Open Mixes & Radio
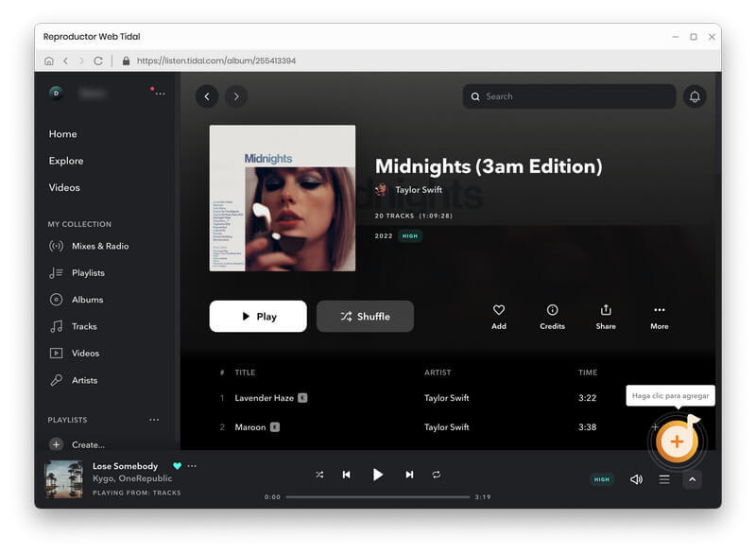This screenshot has height=554, width=756. (89, 246)
